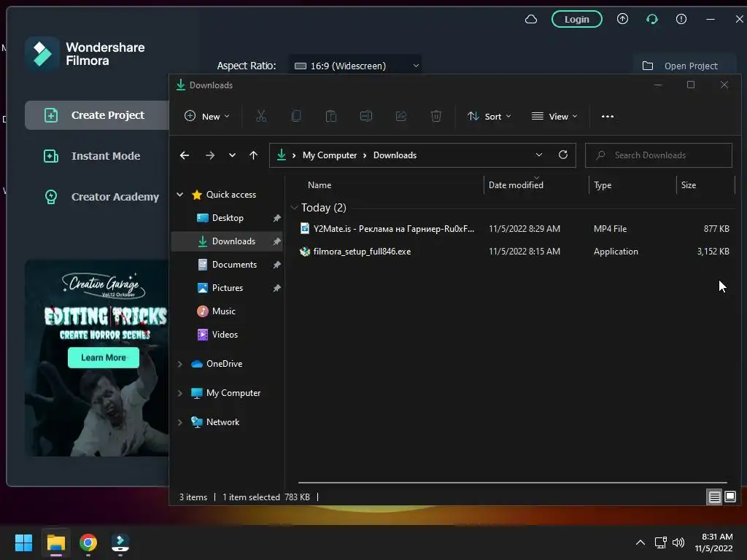Click Open Project in Filmora
The width and height of the screenshot is (747, 560).
point(680,66)
